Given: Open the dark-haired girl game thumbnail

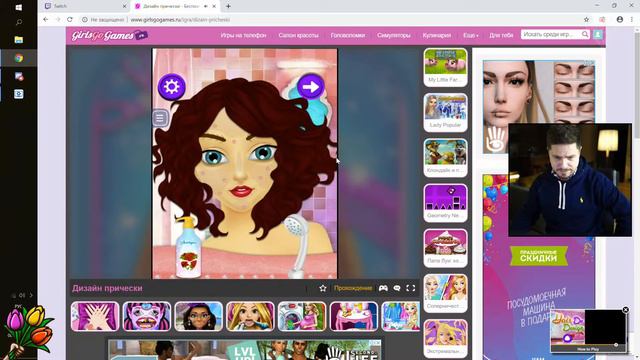Looking at the screenshot, I should click(x=198, y=316).
